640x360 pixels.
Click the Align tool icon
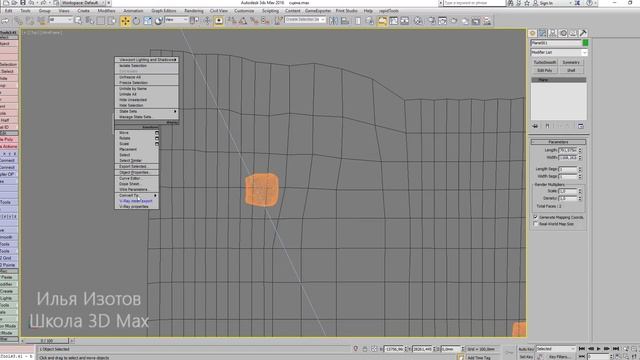pyautogui.click(x=345, y=21)
